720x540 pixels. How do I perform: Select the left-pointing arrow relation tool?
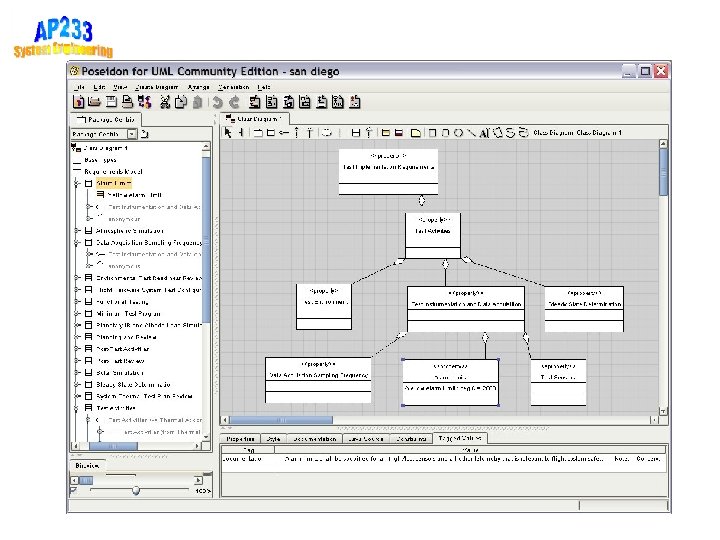pyautogui.click(x=284, y=133)
